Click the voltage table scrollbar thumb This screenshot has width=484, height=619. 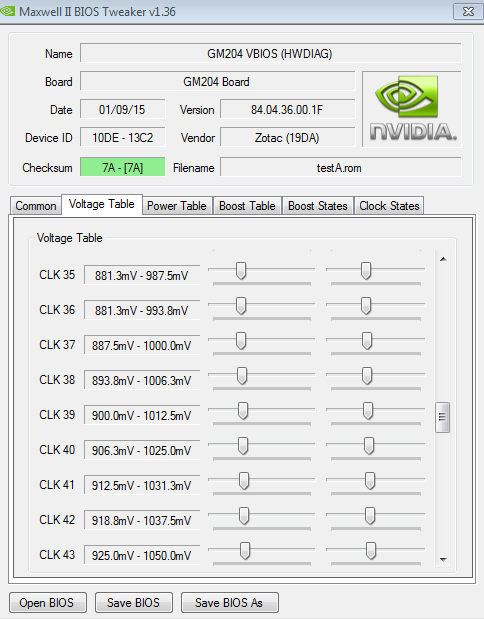click(x=443, y=417)
